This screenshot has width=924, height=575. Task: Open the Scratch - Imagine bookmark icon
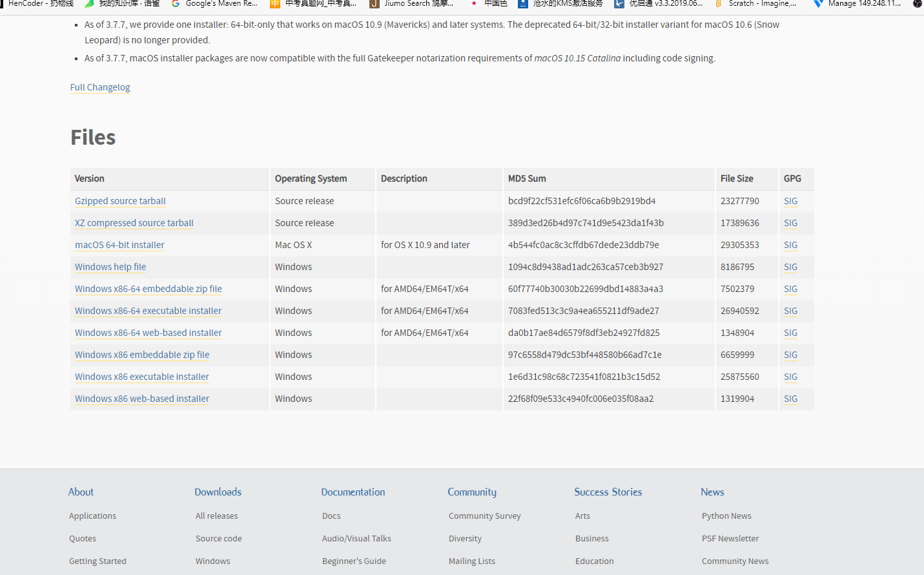click(x=719, y=3)
